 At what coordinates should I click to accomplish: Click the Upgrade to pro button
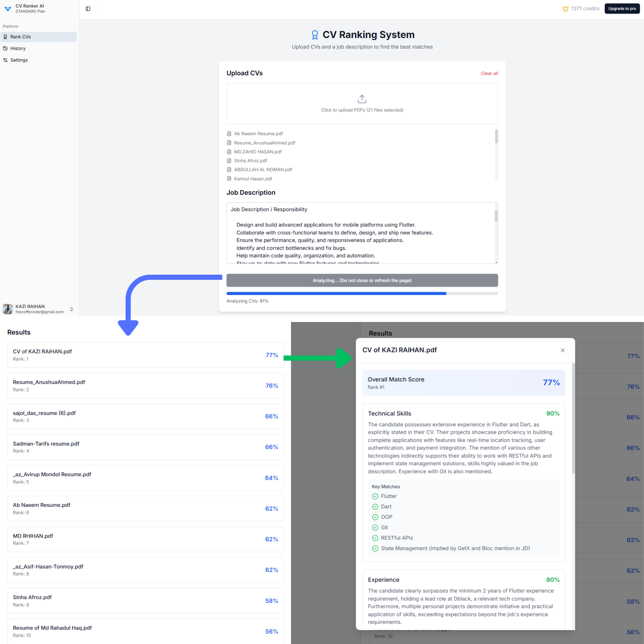(622, 8)
